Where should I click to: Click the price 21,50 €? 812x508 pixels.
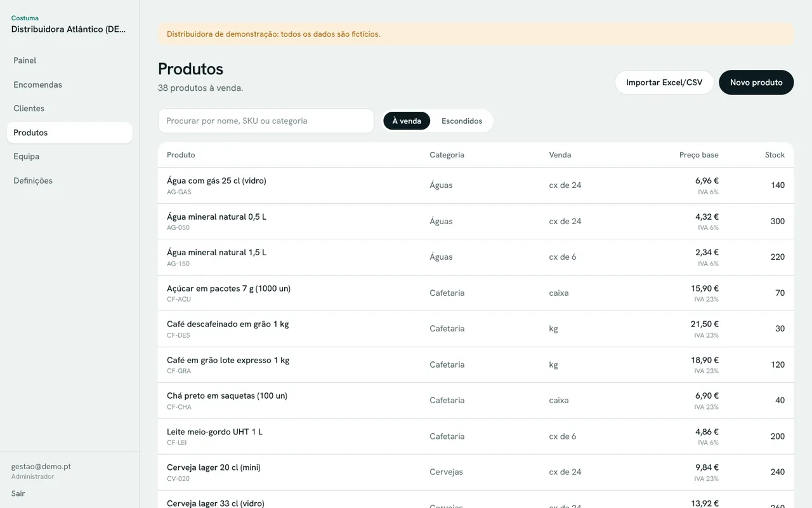tap(705, 324)
